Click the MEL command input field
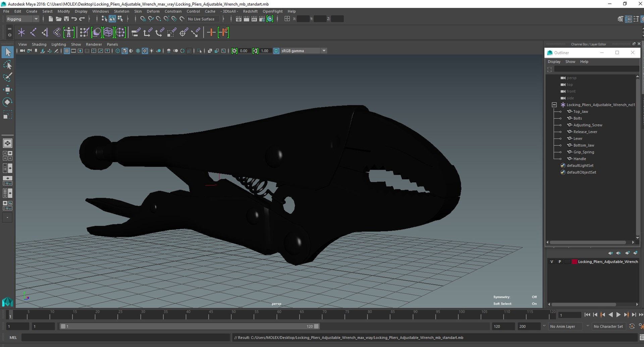 click(126, 338)
